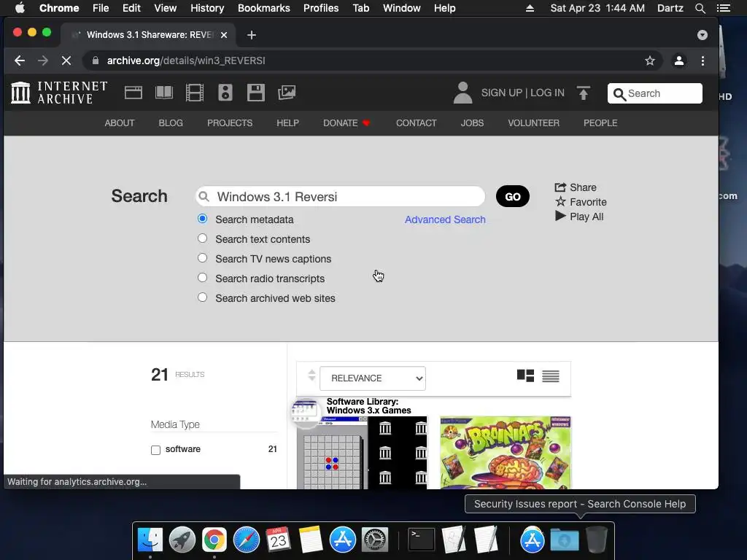Open the CONTACT nav link

416,122
